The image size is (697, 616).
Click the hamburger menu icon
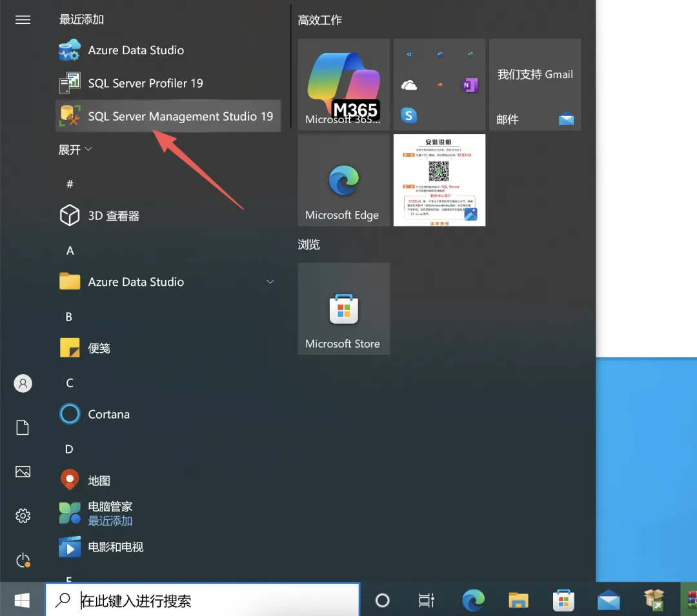click(23, 19)
